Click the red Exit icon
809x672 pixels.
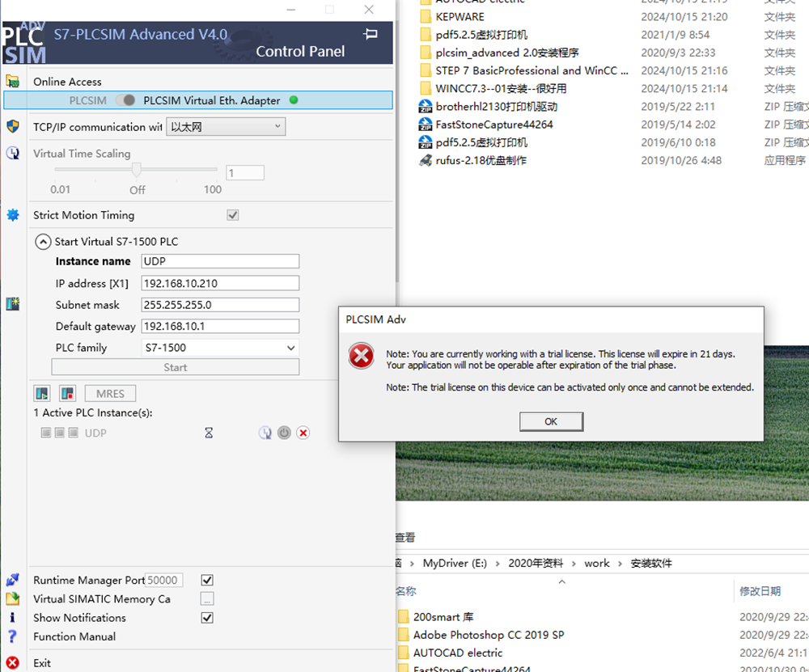coord(12,663)
